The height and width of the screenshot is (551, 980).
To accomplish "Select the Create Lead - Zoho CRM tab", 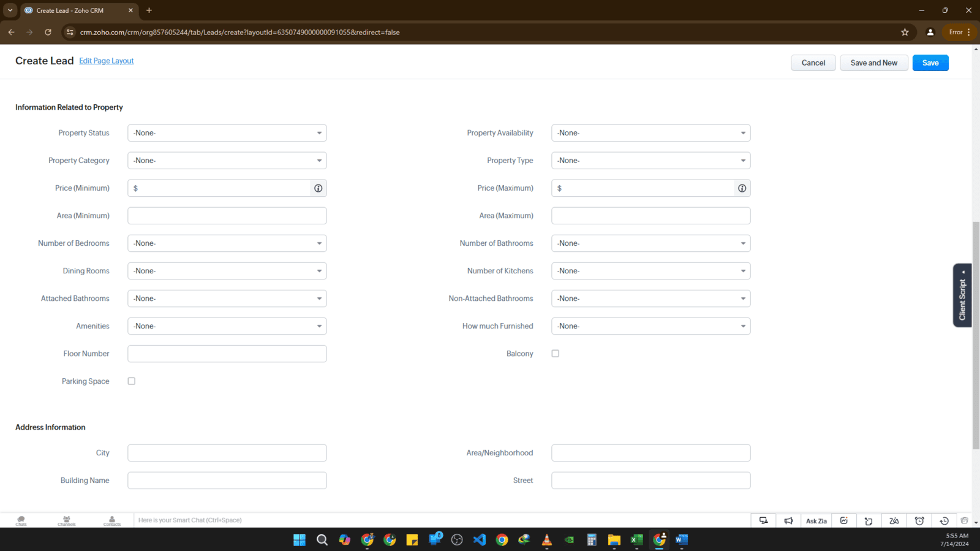I will [x=80, y=10].
